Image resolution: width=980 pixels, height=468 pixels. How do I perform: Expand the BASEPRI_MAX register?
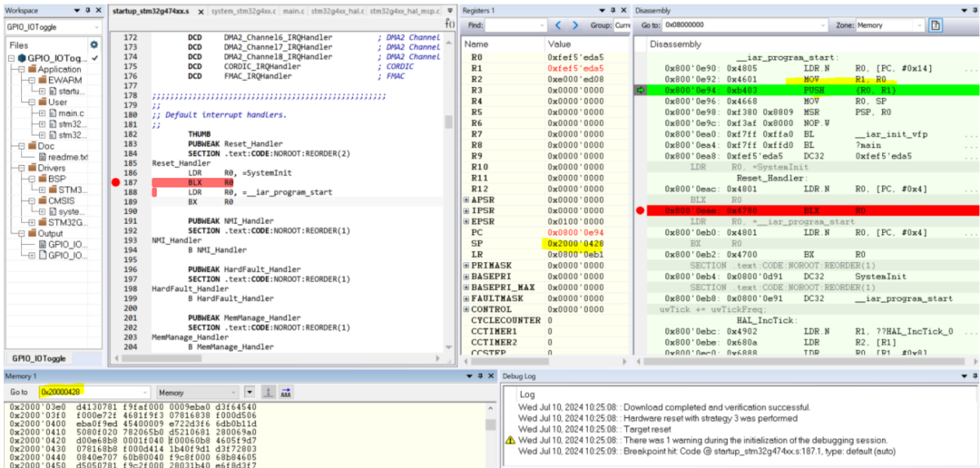466,288
